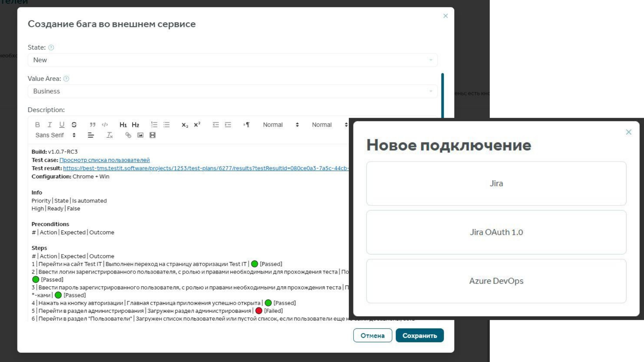Click the Отмена button
This screenshot has height=362, width=644.
click(x=372, y=336)
